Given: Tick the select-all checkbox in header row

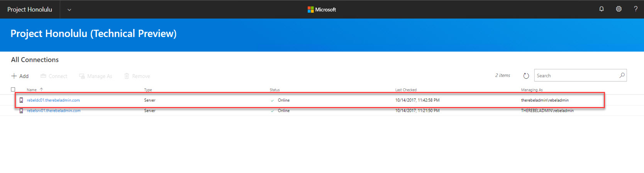Looking at the screenshot, I should coord(13,89).
